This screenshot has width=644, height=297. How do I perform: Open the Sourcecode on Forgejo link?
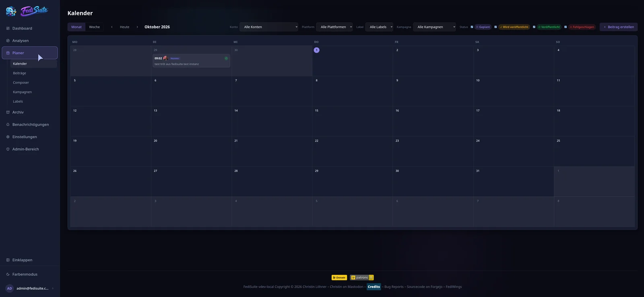tap(425, 287)
